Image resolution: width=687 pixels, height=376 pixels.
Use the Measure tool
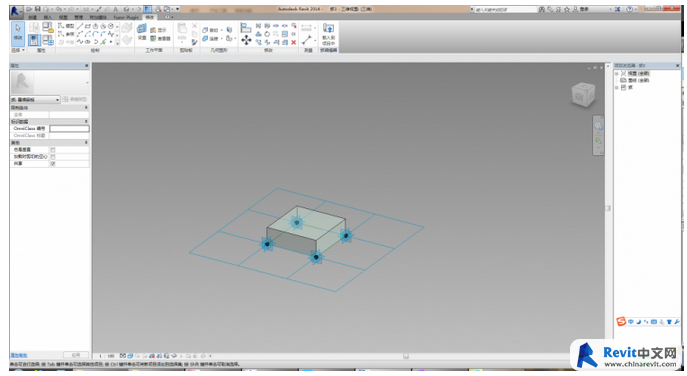[x=307, y=40]
